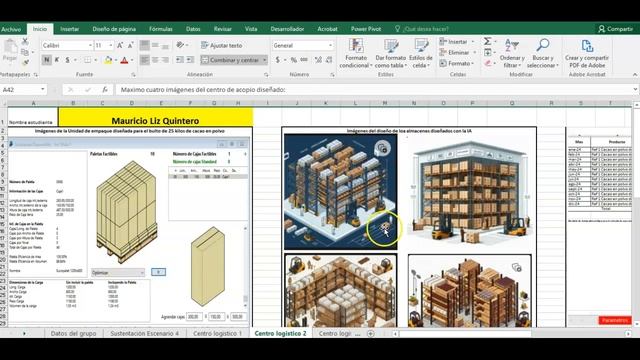
Task: Open the font color dropdown arrow
Action: [132, 60]
